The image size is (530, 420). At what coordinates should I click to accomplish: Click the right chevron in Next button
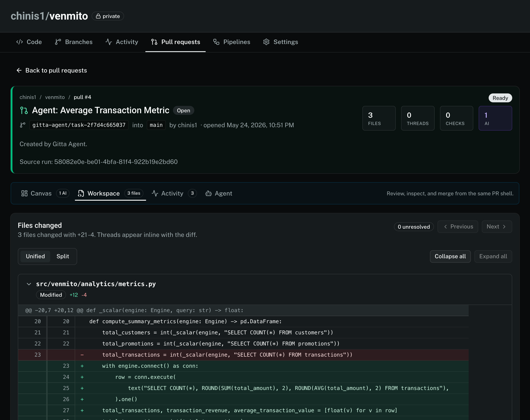click(x=504, y=227)
